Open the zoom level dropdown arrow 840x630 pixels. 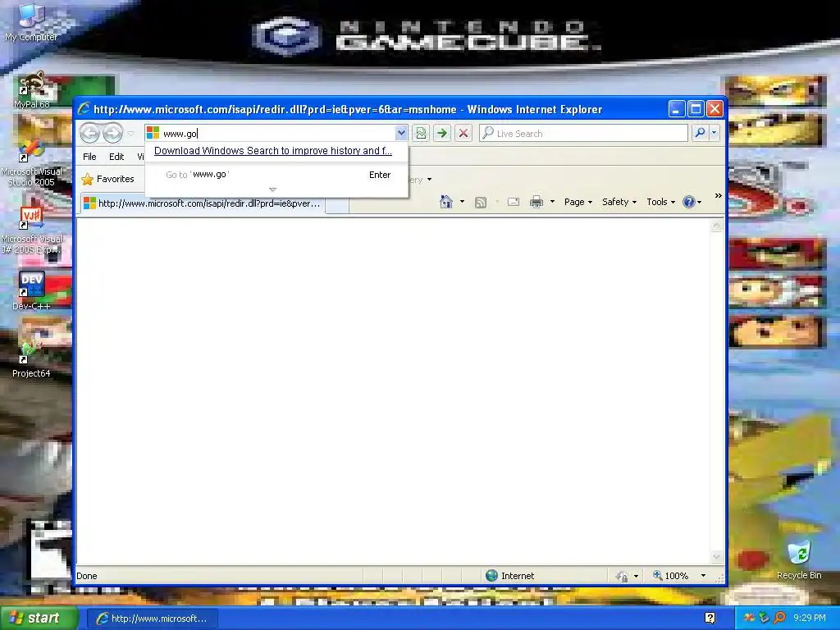click(703, 576)
